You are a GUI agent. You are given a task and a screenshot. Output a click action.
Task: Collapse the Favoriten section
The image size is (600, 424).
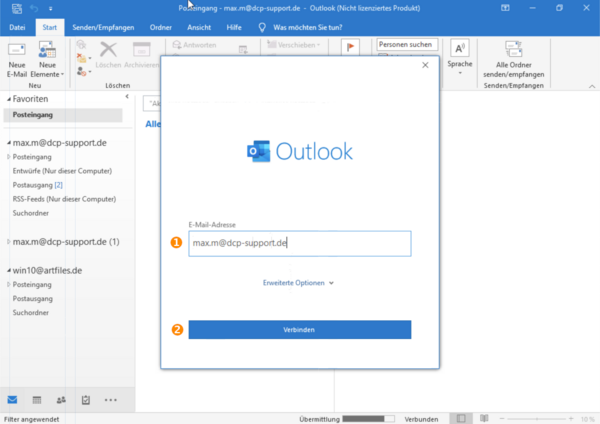[x=9, y=99]
